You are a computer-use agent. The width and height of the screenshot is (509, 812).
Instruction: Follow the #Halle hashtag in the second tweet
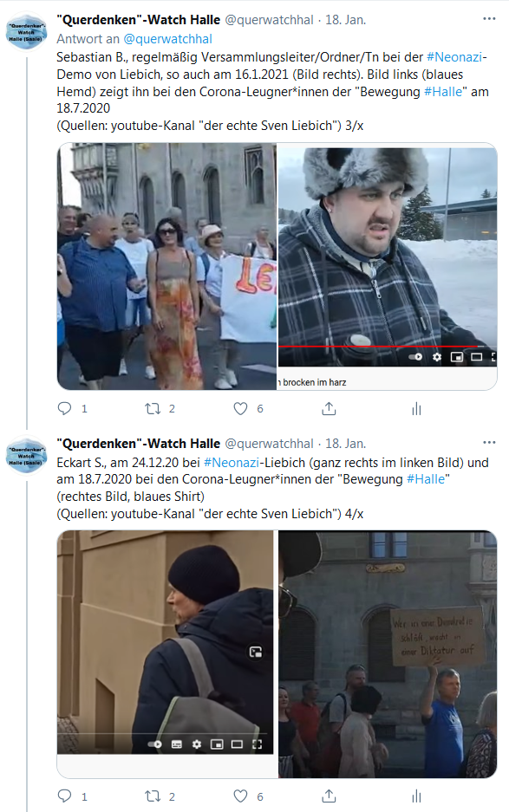pos(426,479)
